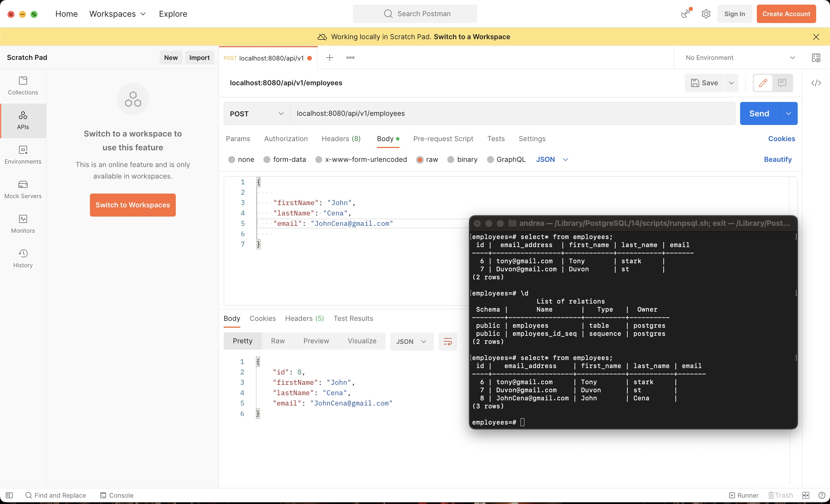Expand the JSON language dropdown
The width and height of the screenshot is (830, 504).
552,159
